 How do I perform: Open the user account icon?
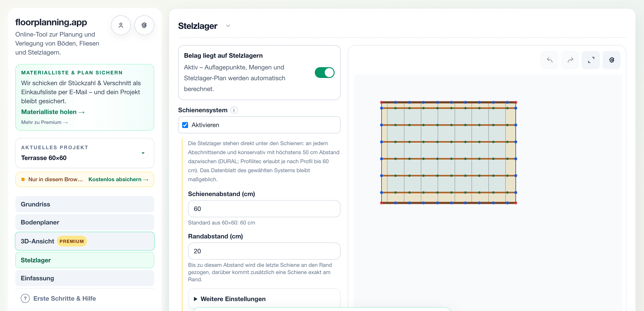[121, 25]
